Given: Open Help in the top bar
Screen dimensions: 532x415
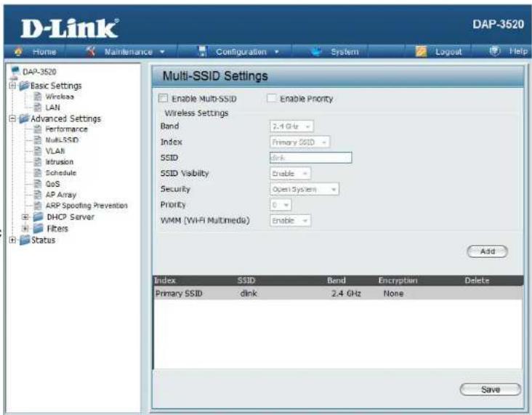Looking at the screenshot, I should tap(518, 51).
